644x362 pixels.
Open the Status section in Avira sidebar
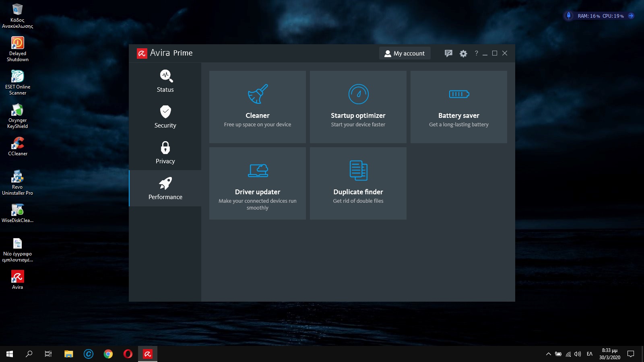pyautogui.click(x=165, y=81)
